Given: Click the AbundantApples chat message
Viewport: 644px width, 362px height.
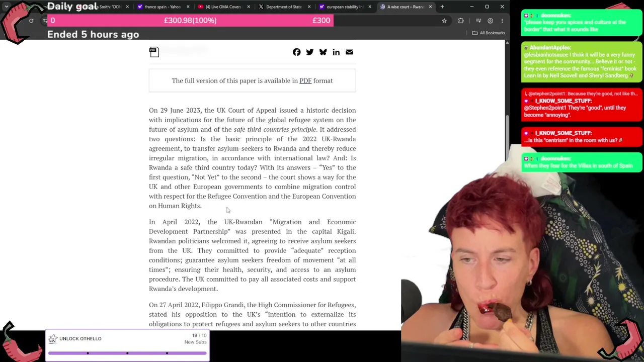Looking at the screenshot, I should (582, 62).
